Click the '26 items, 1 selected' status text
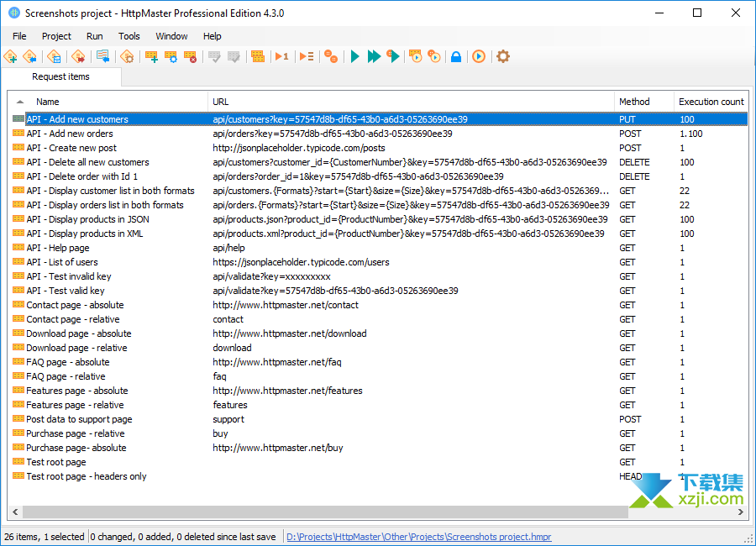 pos(45,537)
